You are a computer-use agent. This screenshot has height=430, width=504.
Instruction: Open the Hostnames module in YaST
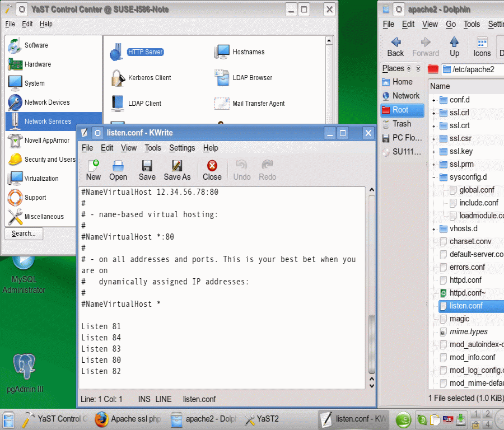point(240,52)
